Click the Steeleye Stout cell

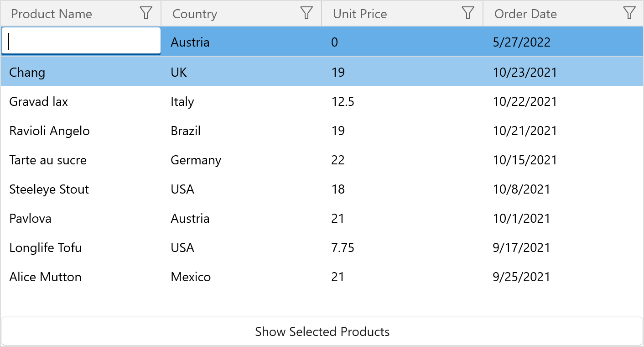click(x=49, y=189)
